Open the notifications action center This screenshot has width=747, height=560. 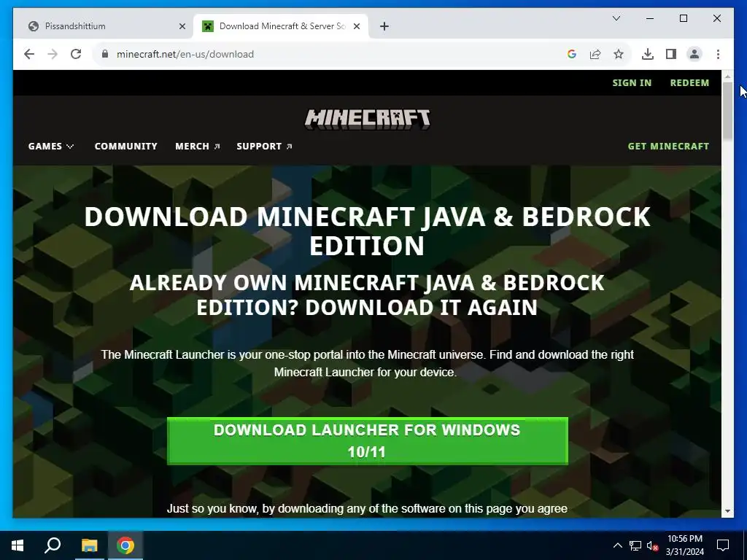click(723, 545)
